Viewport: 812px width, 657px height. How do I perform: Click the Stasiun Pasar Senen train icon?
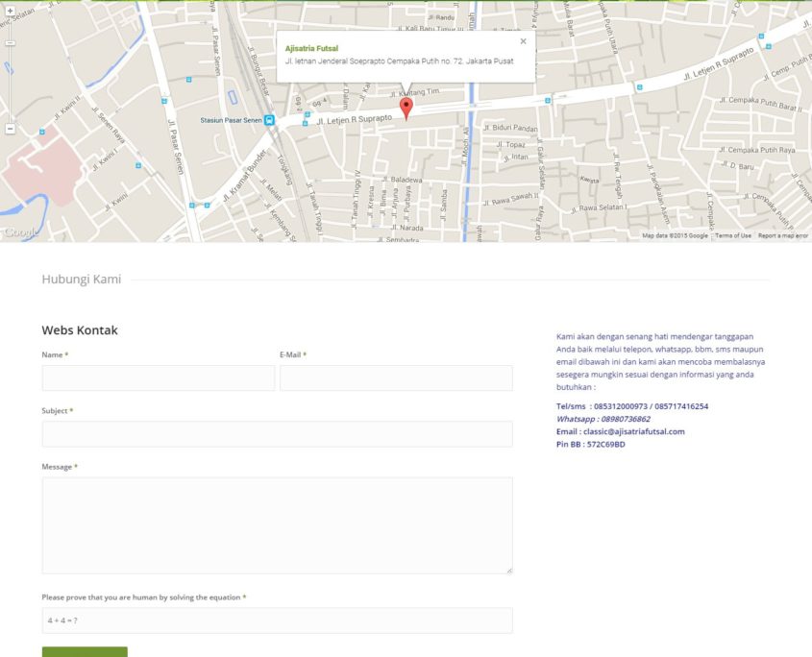pyautogui.click(x=269, y=120)
